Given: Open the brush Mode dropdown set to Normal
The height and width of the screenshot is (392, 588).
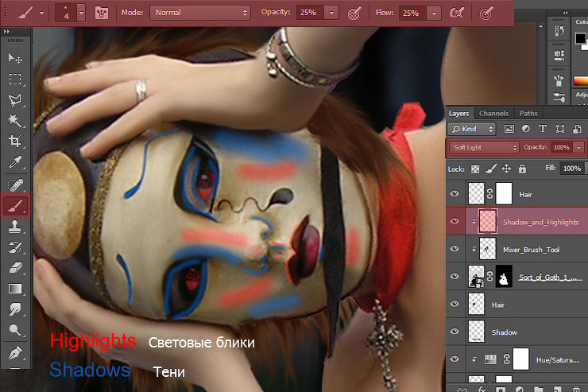Looking at the screenshot, I should pyautogui.click(x=199, y=14).
